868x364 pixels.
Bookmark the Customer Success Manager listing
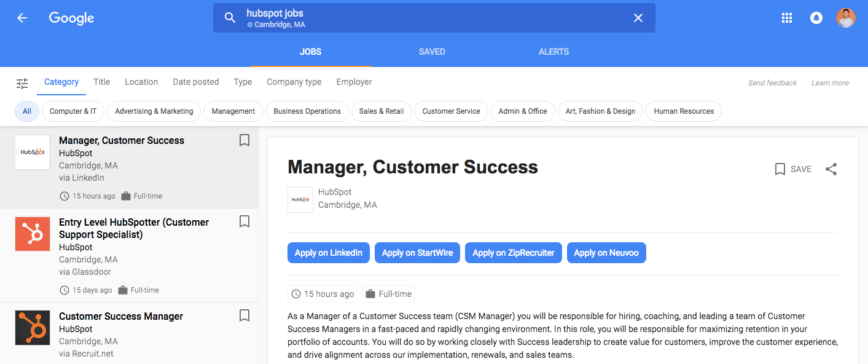pos(244,316)
